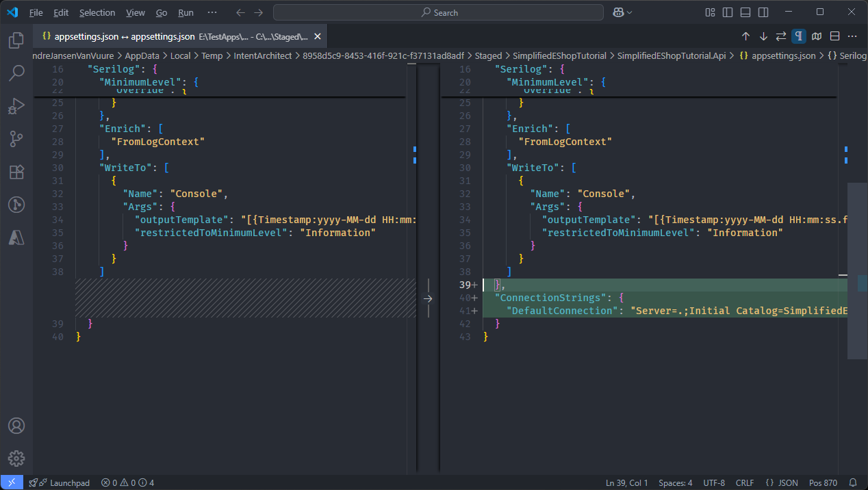Expand the AppData breadcrumb
Image resolution: width=868 pixels, height=490 pixels.
pos(142,56)
